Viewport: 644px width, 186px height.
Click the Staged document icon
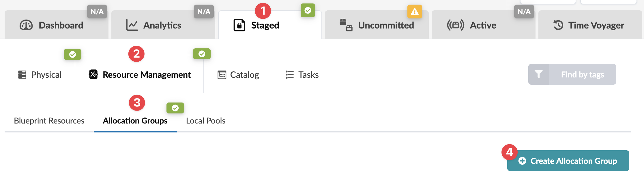coord(239,25)
